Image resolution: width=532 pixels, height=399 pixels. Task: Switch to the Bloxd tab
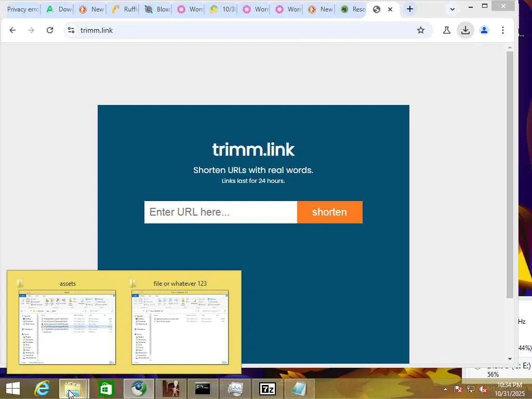[x=157, y=9]
